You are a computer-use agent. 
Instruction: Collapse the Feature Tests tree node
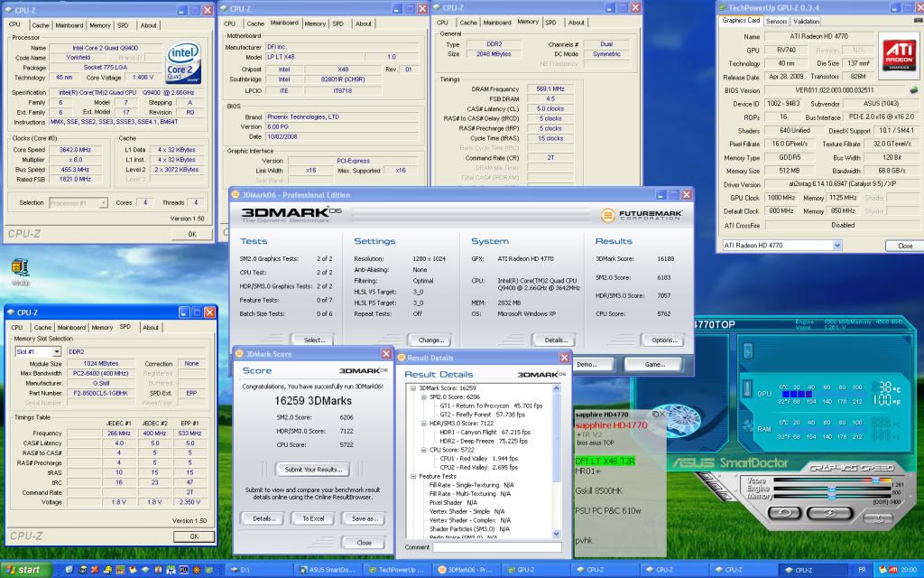click(412, 476)
